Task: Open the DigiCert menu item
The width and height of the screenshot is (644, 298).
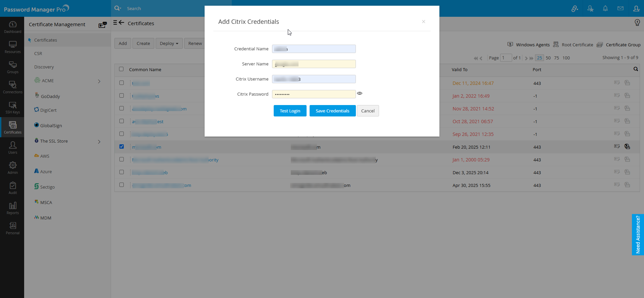Action: [x=48, y=110]
